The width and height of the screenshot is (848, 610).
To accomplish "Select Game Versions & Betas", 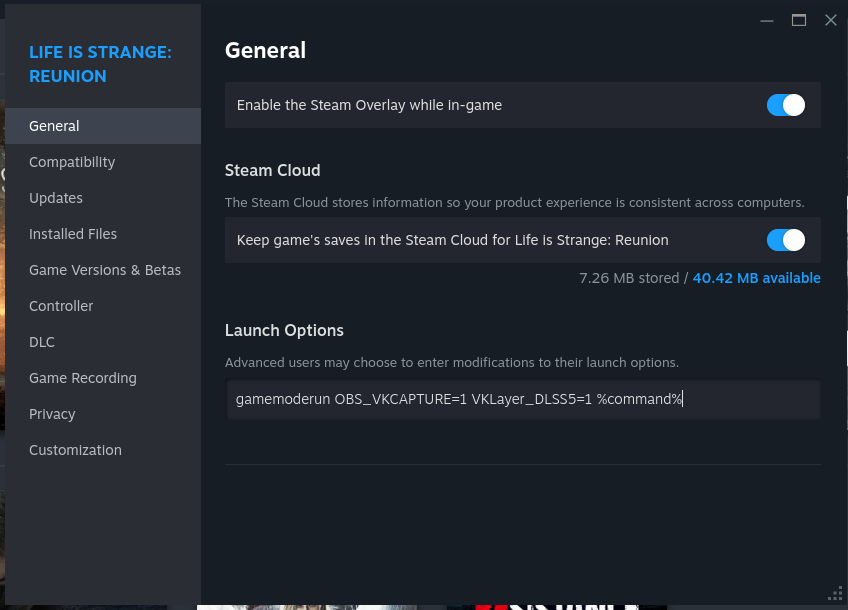I will [x=103, y=270].
